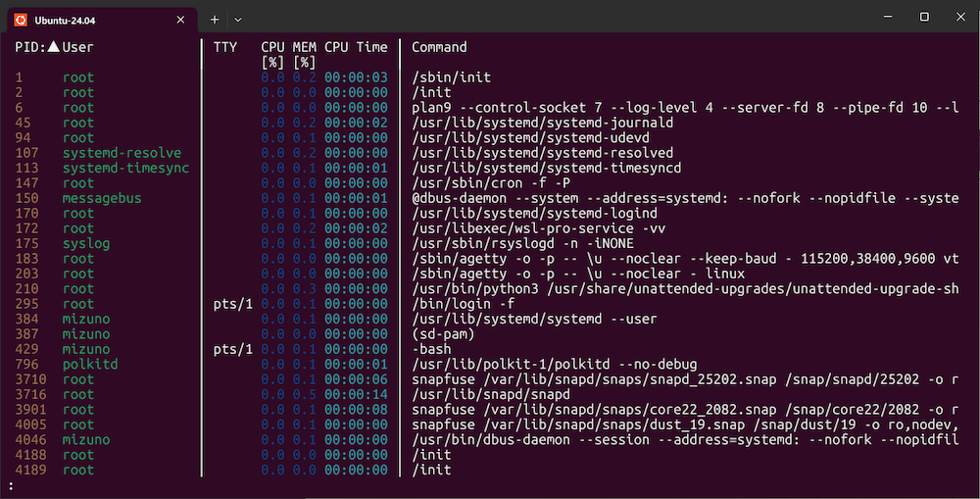The height and width of the screenshot is (499, 980).
Task: Click the polkitd user name
Action: 90,364
